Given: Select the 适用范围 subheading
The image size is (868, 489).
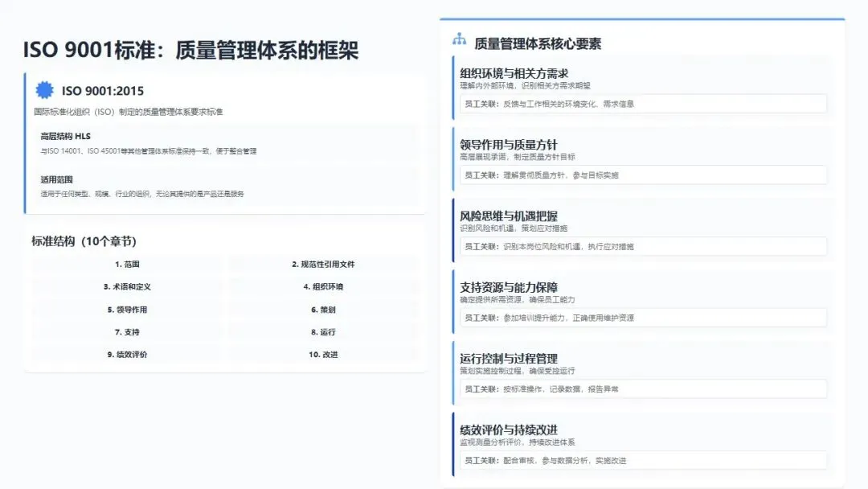Looking at the screenshot, I should pyautogui.click(x=56, y=179).
